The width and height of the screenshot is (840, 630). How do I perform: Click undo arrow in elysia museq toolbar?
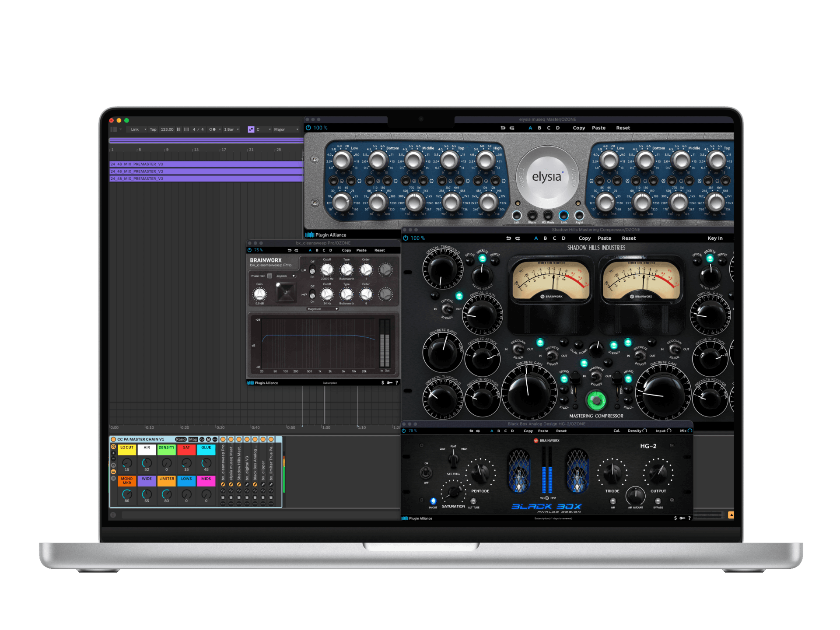503,128
